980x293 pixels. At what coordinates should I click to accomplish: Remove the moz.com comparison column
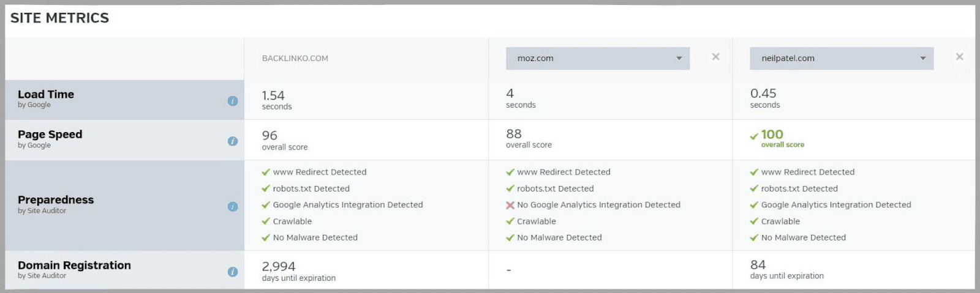(715, 57)
